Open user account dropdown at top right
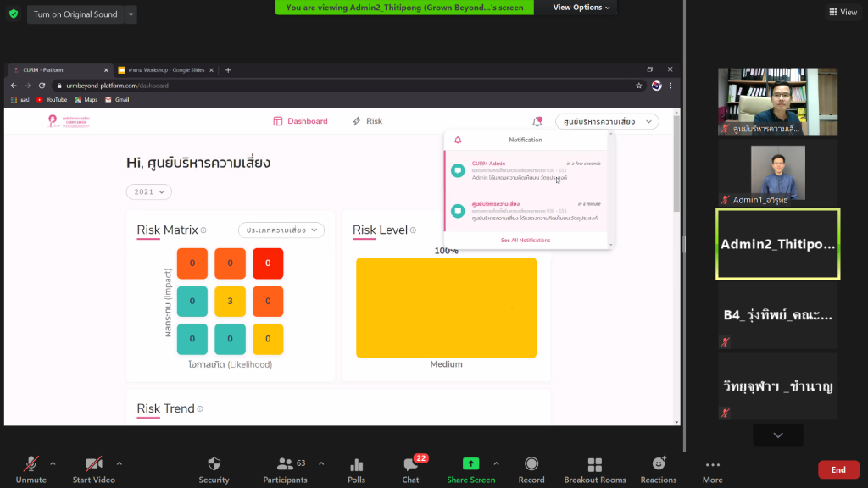 pyautogui.click(x=607, y=122)
